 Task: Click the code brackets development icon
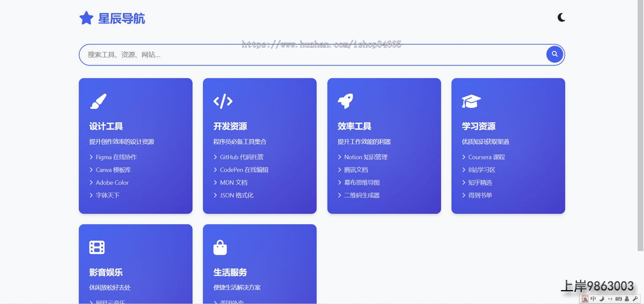tap(223, 101)
